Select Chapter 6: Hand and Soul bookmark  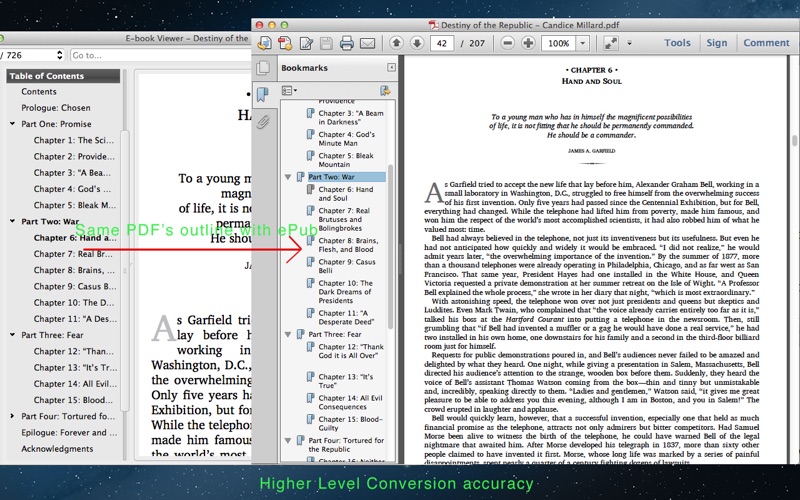click(346, 194)
